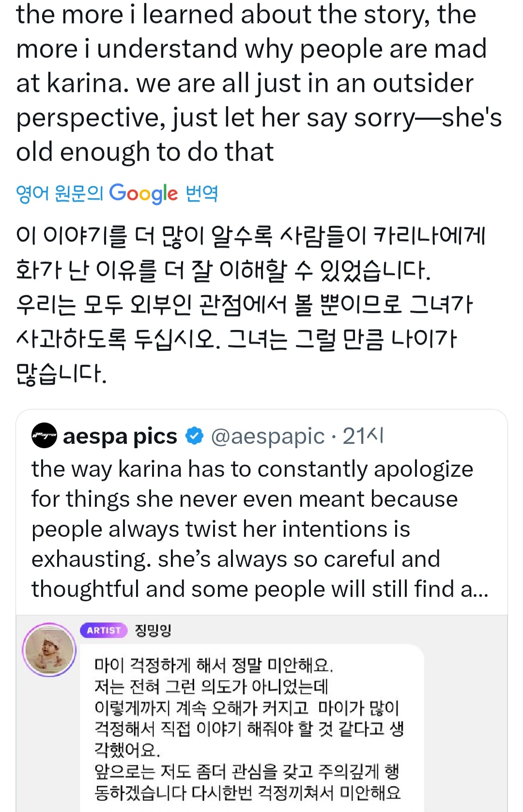Tap the Google logo in translation label
This screenshot has width=523, height=812.
[x=143, y=193]
